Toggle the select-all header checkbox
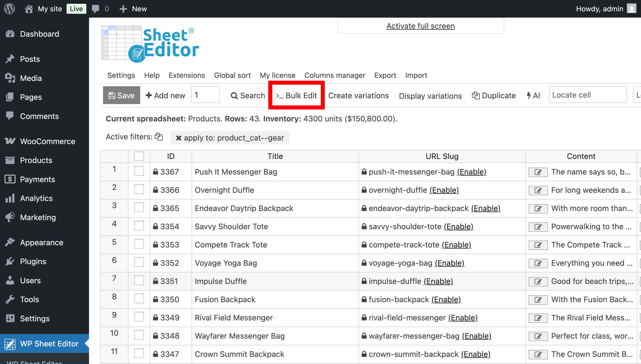 139,156
